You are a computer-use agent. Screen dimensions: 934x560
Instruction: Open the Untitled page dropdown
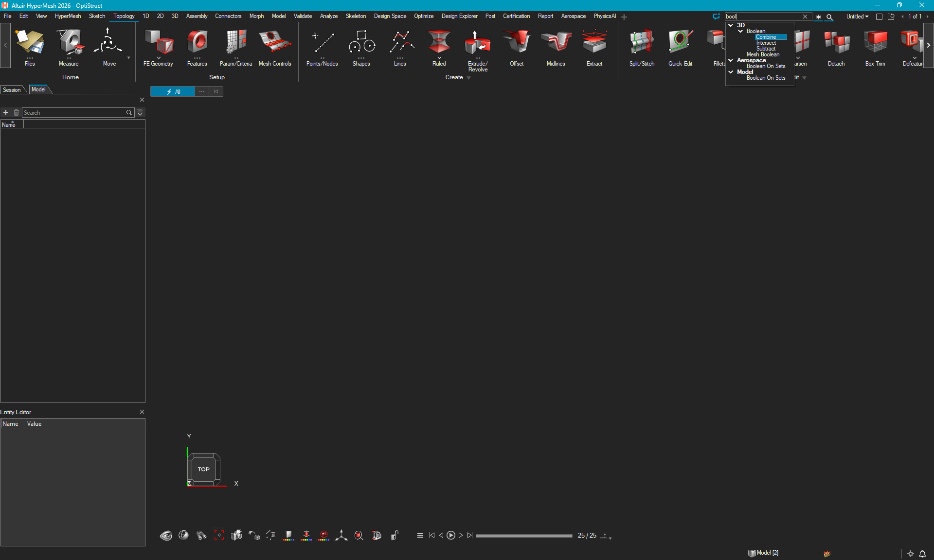tap(857, 17)
